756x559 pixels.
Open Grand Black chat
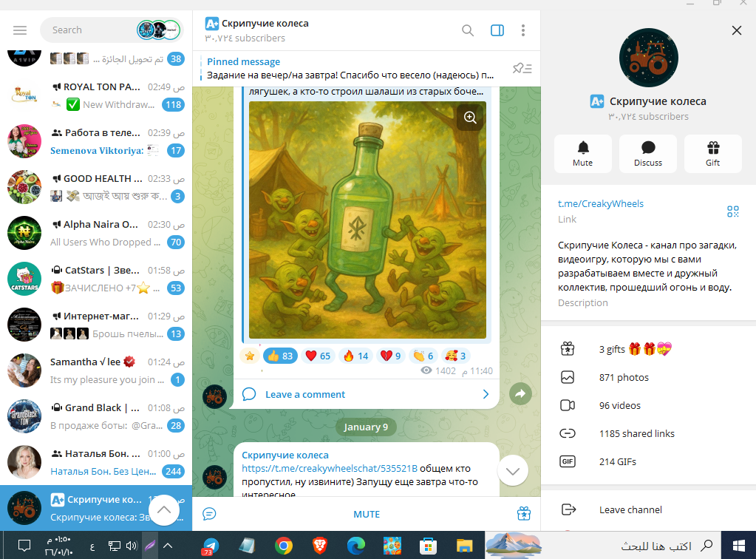(x=96, y=416)
